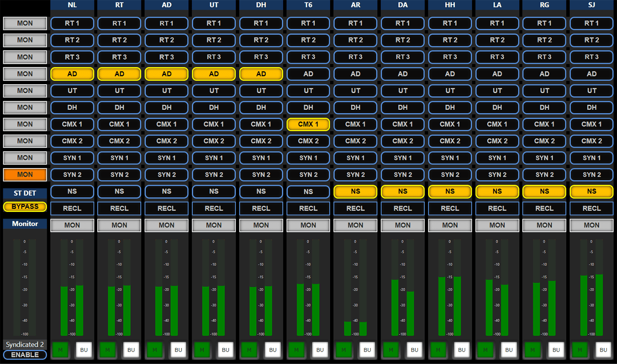The image size is (617, 364).
Task: Click the level meter in AR column
Action: click(x=355, y=288)
